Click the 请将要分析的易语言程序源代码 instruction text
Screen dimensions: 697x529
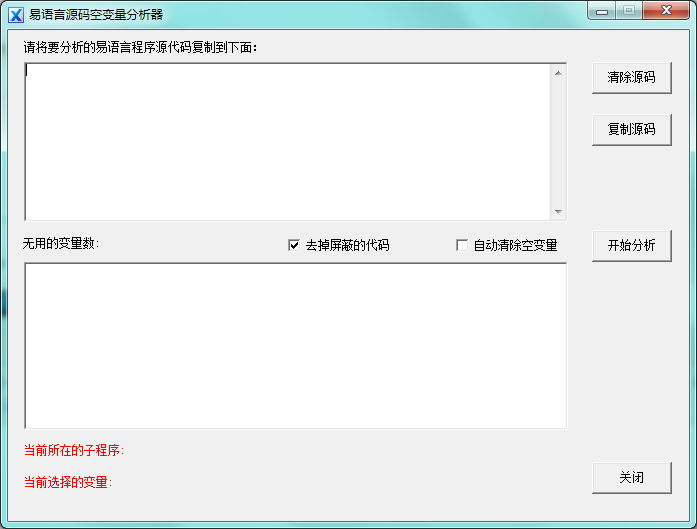pyautogui.click(x=140, y=47)
